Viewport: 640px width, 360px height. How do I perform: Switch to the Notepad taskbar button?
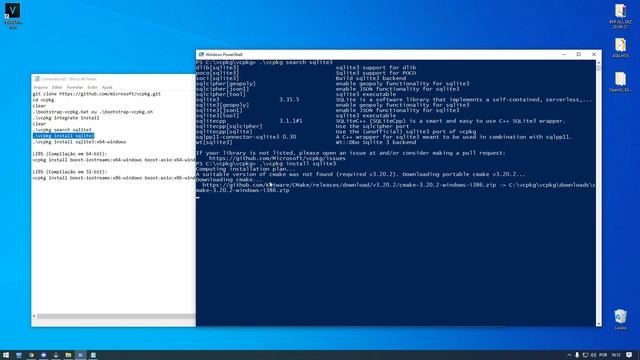click(x=93, y=355)
